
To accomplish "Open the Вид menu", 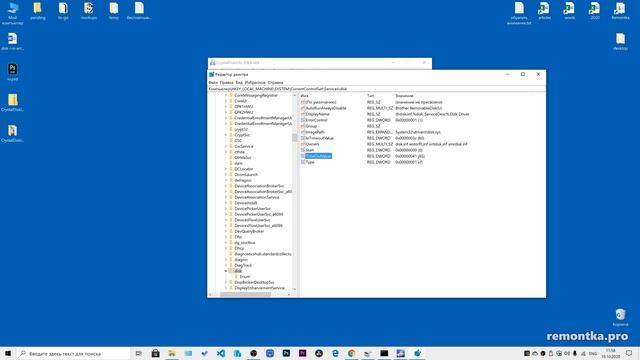I will coord(239,82).
